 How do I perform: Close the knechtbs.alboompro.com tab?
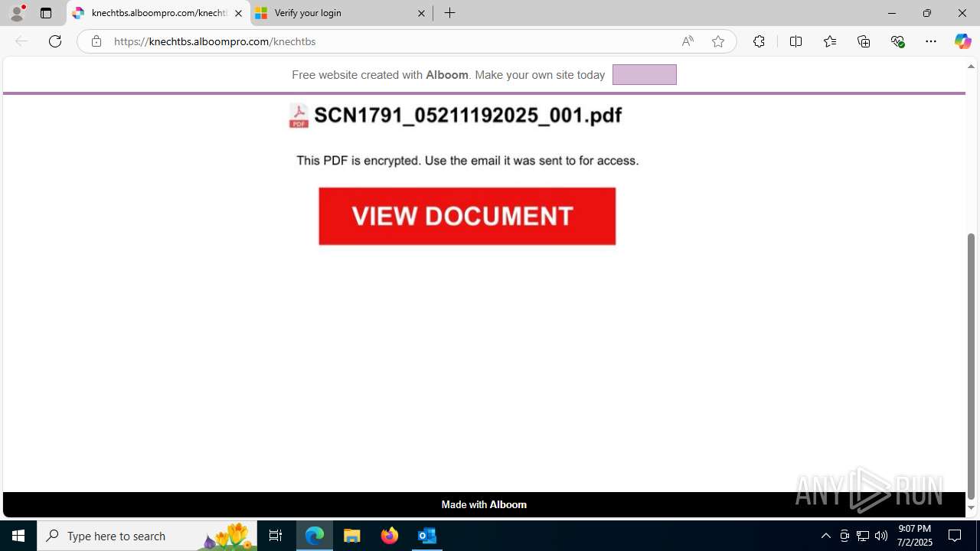tap(238, 13)
